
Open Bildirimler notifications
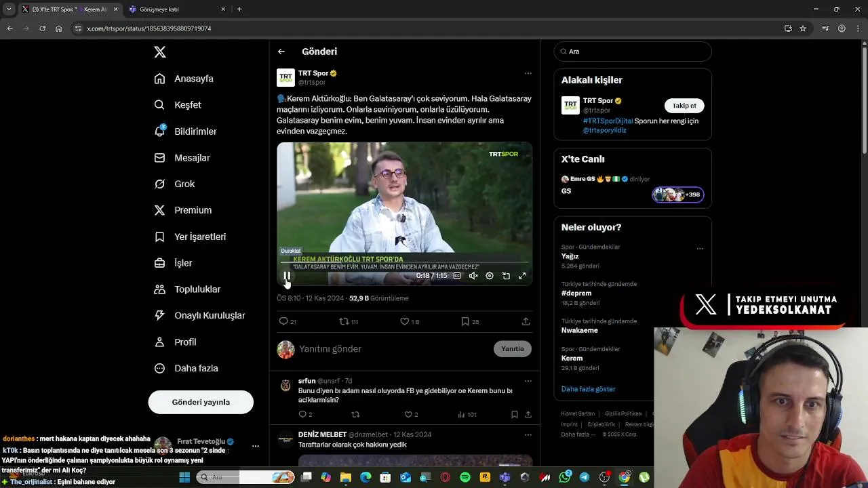185,131
